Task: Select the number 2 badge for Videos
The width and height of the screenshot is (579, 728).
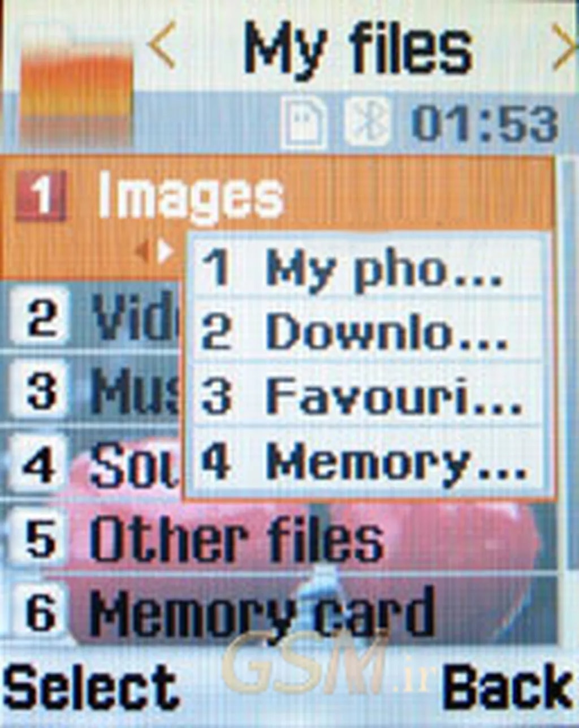Action: [x=41, y=318]
